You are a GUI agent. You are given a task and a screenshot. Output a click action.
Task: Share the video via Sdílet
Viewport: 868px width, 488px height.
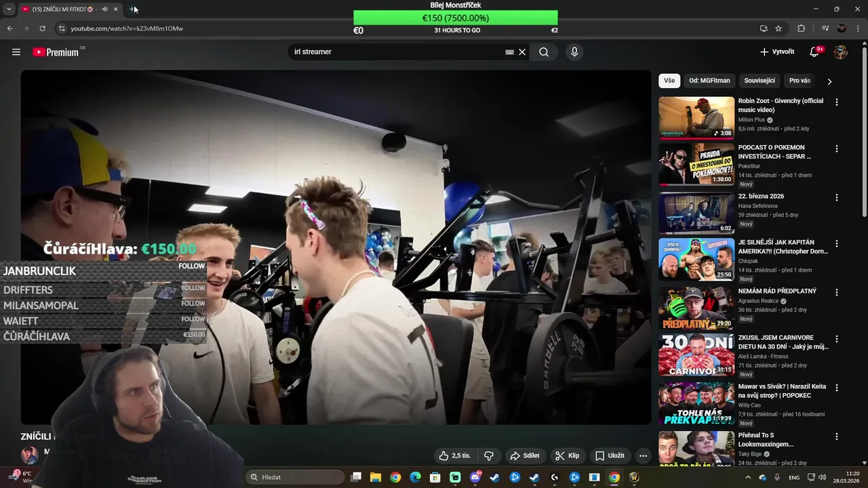(x=525, y=455)
